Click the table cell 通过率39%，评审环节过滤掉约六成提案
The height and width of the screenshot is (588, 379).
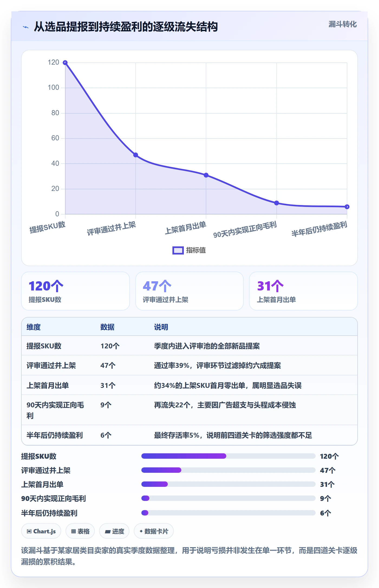(217, 365)
